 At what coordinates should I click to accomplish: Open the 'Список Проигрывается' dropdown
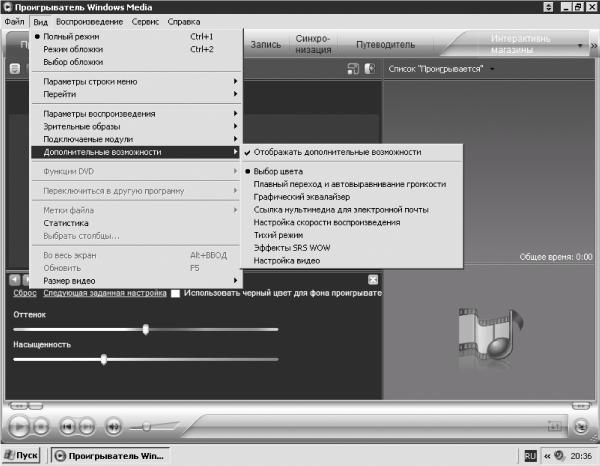point(441,69)
